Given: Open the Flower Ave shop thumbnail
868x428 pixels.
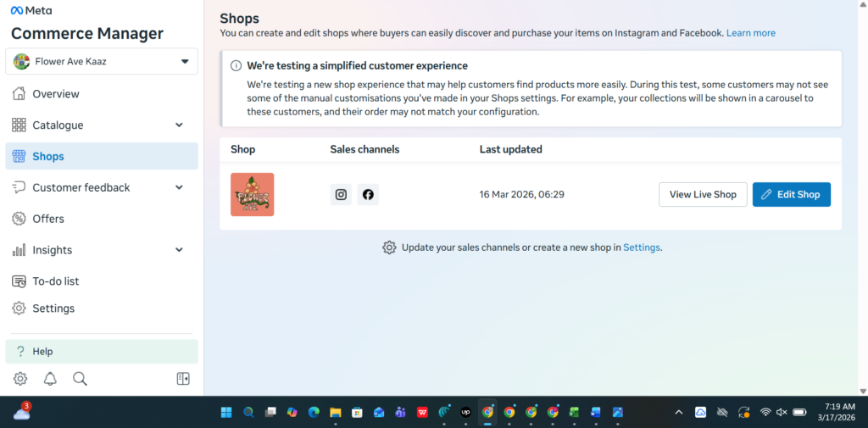Looking at the screenshot, I should (253, 194).
